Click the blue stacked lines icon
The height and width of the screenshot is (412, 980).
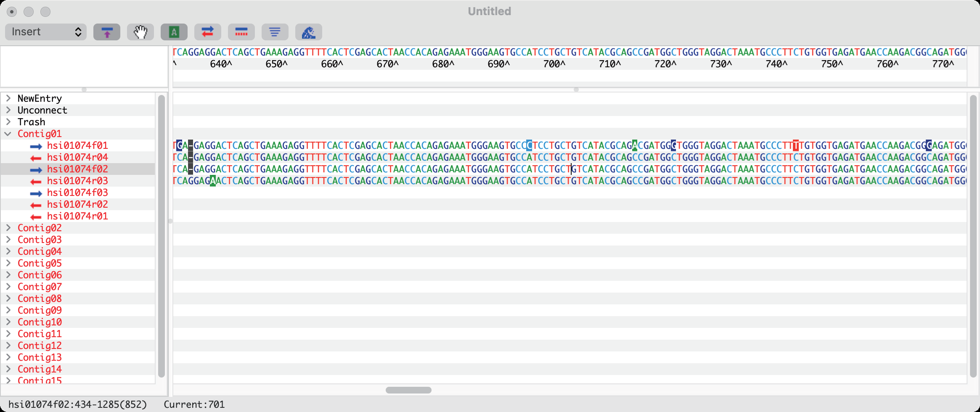tap(275, 32)
